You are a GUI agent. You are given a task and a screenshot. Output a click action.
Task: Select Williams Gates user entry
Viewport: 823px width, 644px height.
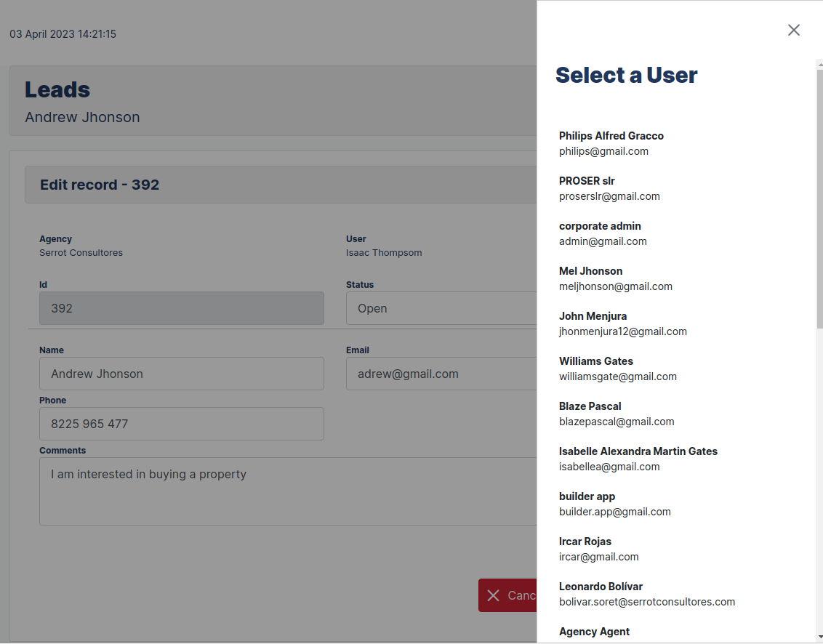coord(617,369)
